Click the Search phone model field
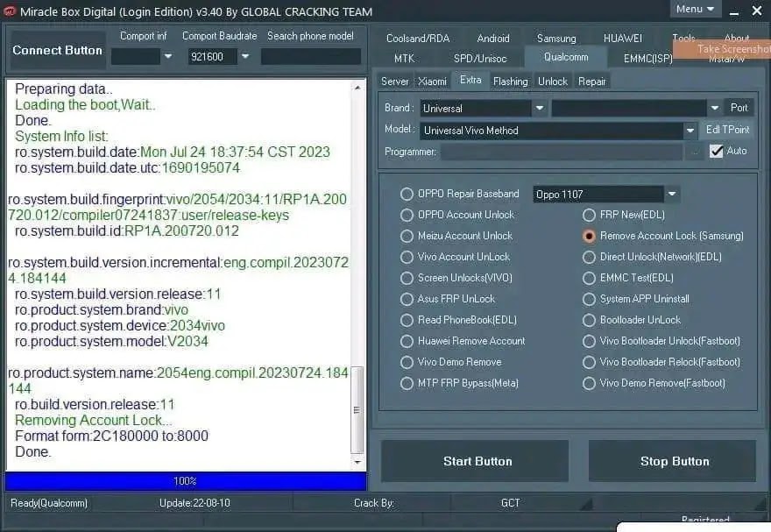The height and width of the screenshot is (532, 771). (x=311, y=57)
